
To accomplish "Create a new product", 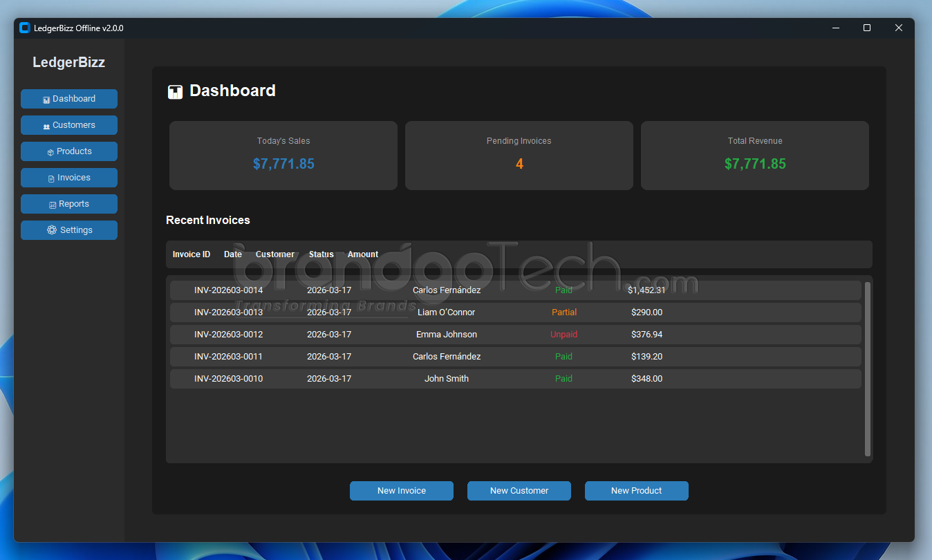I will (636, 491).
